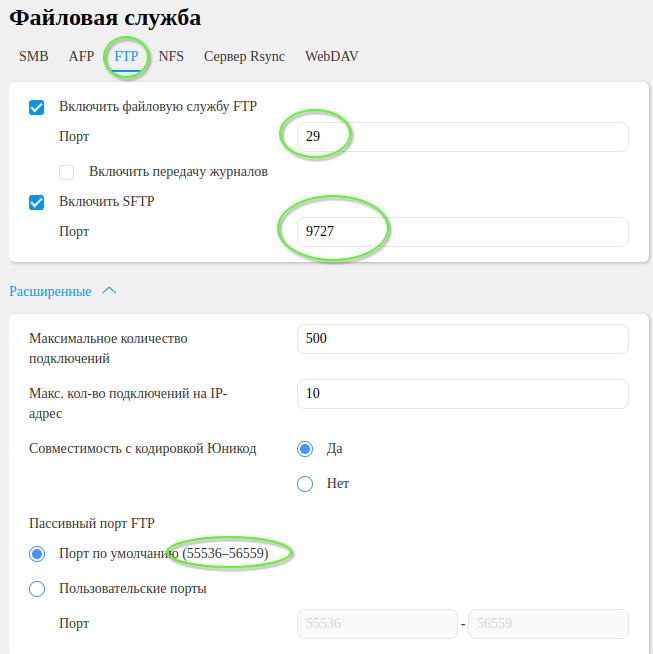653x654 pixels.
Task: Select Да for Unicode compatibility
Action: [305, 449]
